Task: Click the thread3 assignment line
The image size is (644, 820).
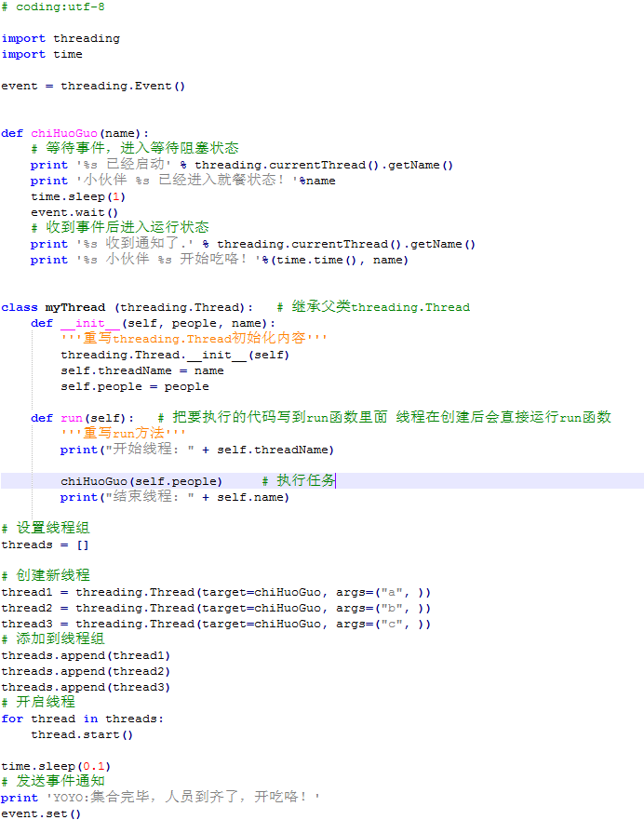Action: coord(216,624)
